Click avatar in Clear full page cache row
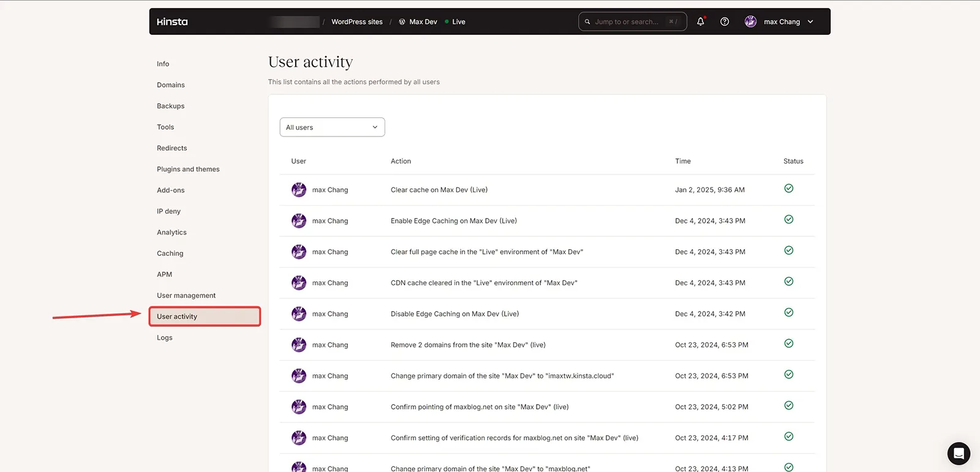980x472 pixels. [299, 252]
